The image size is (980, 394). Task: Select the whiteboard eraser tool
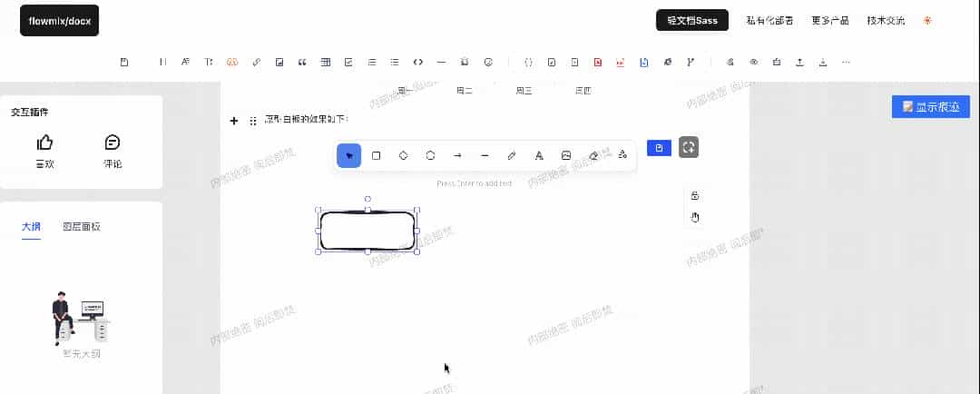593,156
